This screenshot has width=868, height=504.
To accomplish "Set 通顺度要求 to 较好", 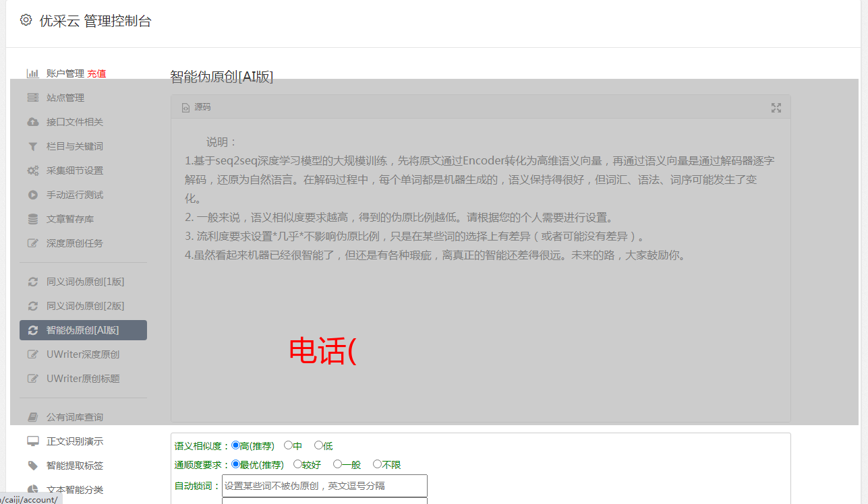I will coord(297,464).
